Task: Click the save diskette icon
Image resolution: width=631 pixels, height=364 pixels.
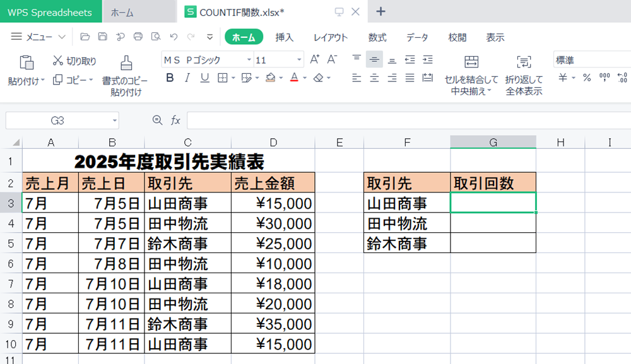Action: coord(103,37)
